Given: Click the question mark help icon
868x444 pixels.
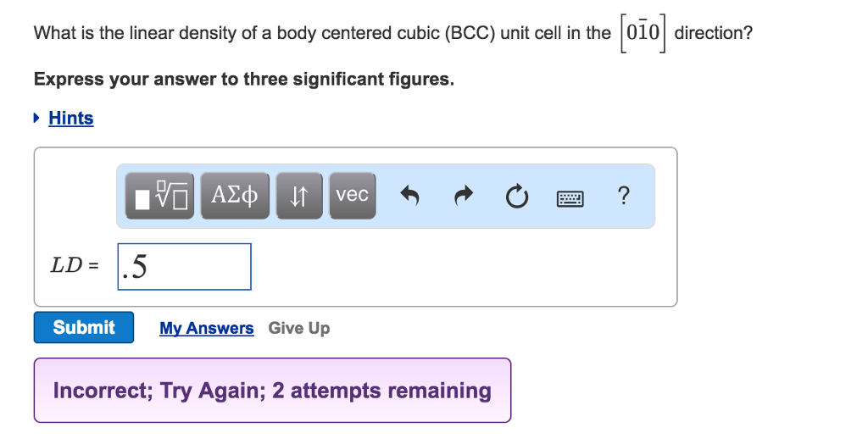Looking at the screenshot, I should (624, 197).
